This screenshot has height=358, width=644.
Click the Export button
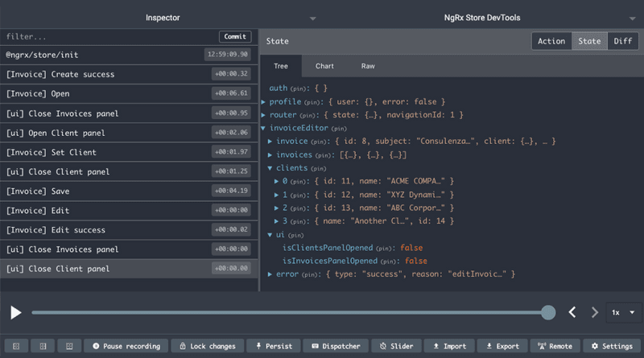[502, 346]
